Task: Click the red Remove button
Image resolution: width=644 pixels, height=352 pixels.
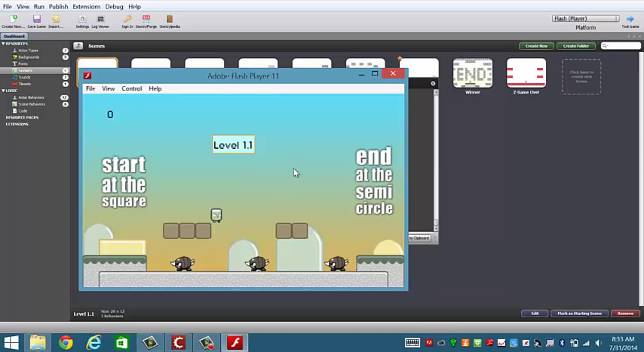Action: [625, 314]
